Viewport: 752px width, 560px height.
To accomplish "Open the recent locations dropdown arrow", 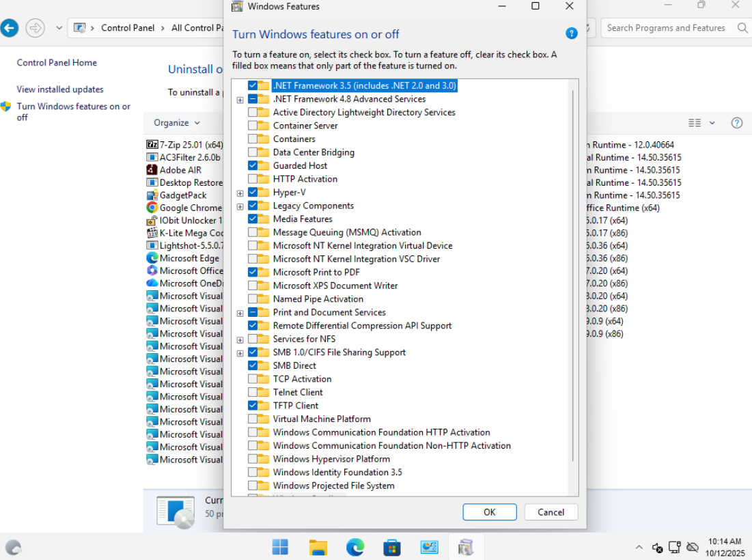I will pyautogui.click(x=59, y=28).
